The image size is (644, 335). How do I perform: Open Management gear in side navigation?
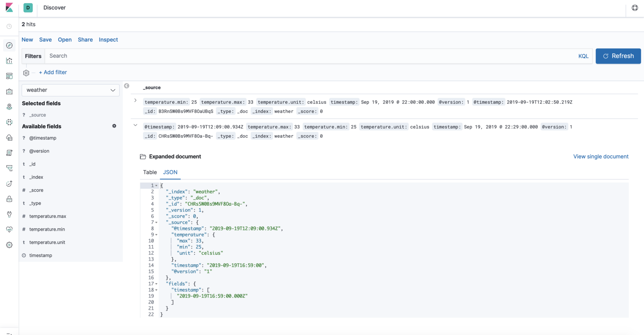(x=9, y=245)
